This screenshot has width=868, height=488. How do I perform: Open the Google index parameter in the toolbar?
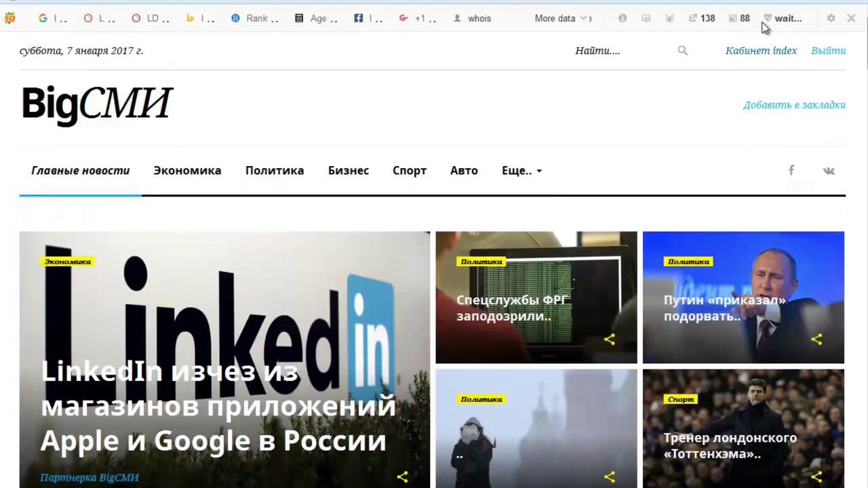pos(52,18)
